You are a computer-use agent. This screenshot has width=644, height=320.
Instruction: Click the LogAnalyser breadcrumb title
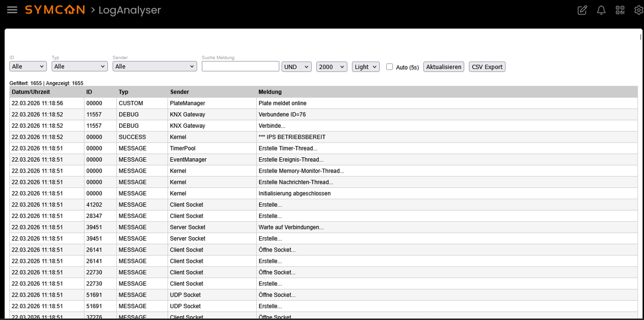(x=130, y=10)
